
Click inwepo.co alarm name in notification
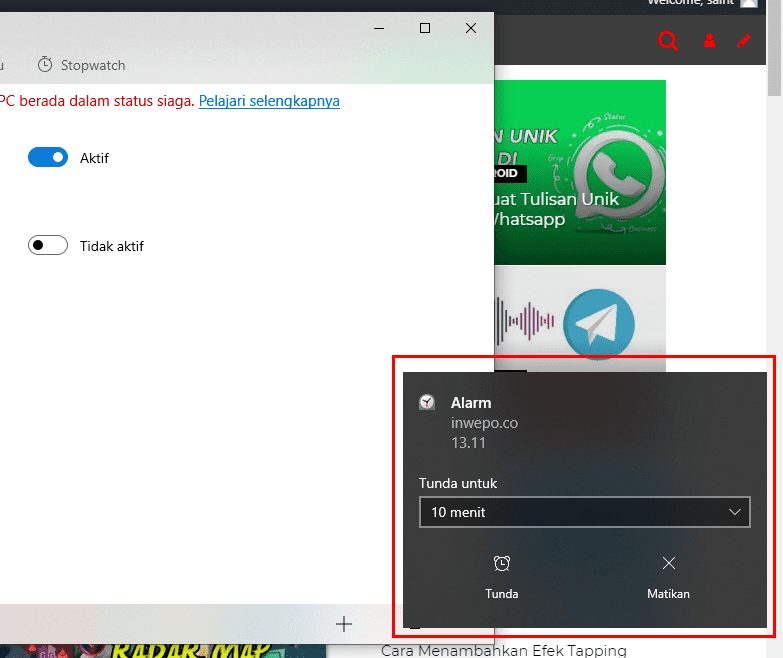(484, 423)
